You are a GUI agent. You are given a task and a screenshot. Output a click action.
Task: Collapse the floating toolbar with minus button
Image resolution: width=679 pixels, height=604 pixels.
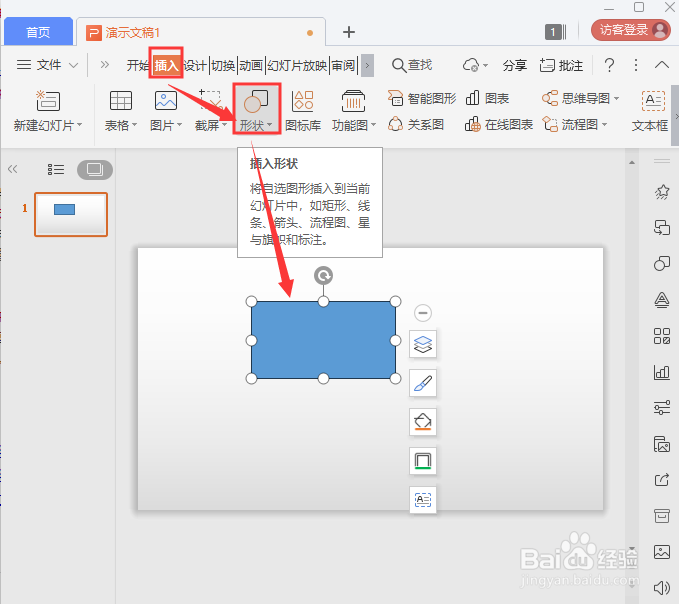tap(423, 313)
